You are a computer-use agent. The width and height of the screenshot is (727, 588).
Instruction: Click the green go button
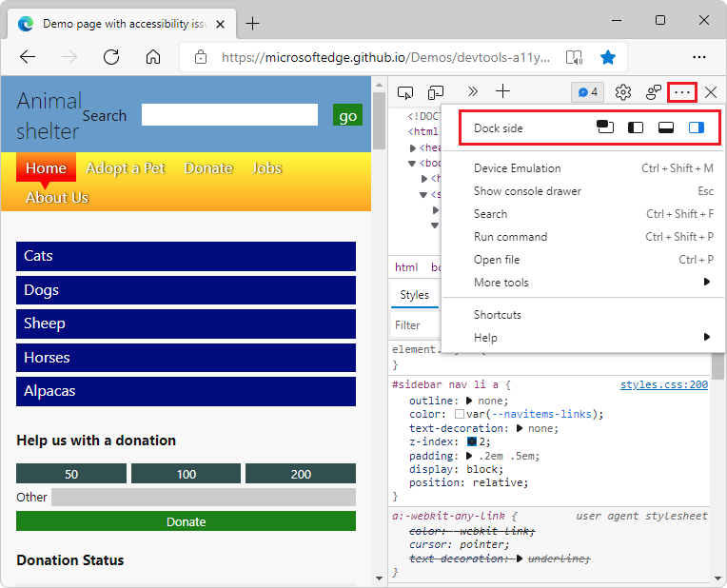(x=347, y=115)
